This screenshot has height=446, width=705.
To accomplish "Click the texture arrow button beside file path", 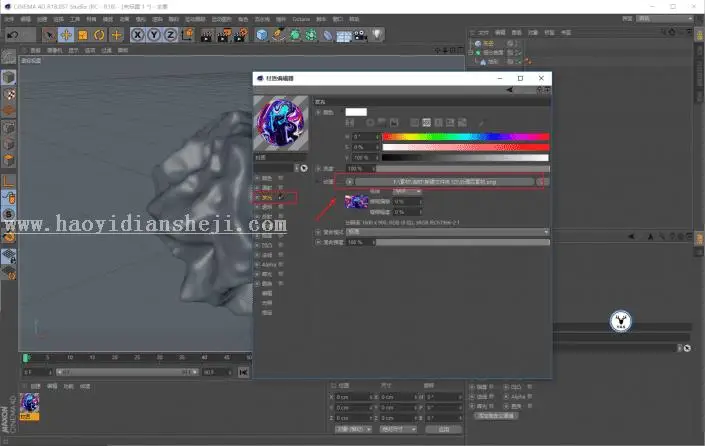I will click(x=349, y=182).
